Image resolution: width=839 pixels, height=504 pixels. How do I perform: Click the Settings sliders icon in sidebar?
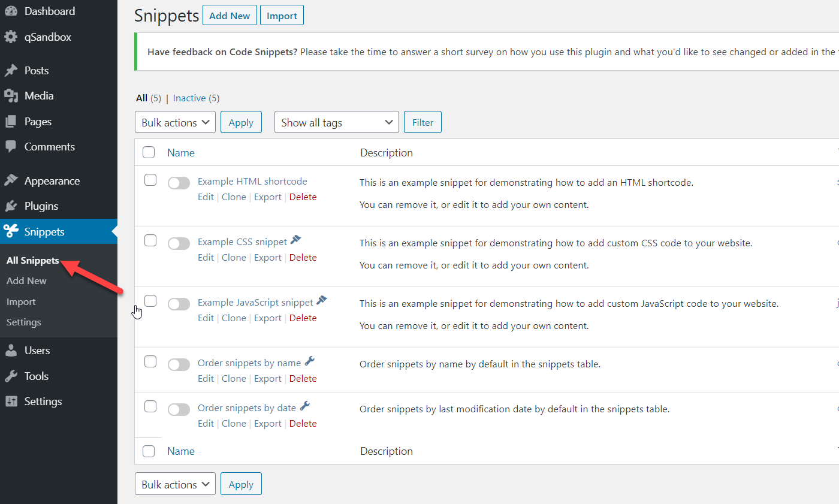11,402
